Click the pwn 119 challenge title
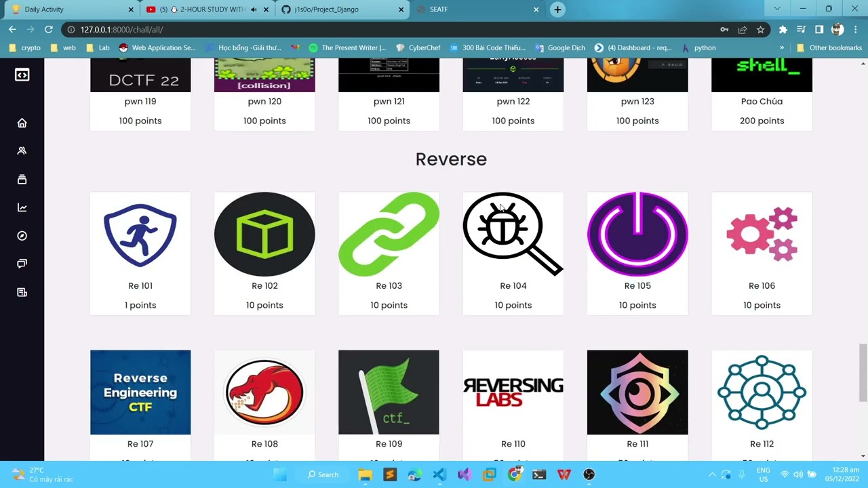This screenshot has width=868, height=488. 140,102
